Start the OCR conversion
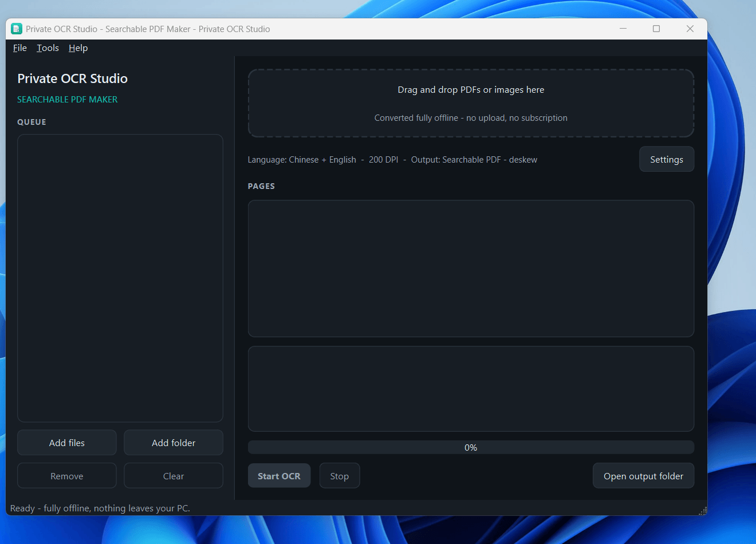Screen dimensions: 756x544 tap(279, 476)
